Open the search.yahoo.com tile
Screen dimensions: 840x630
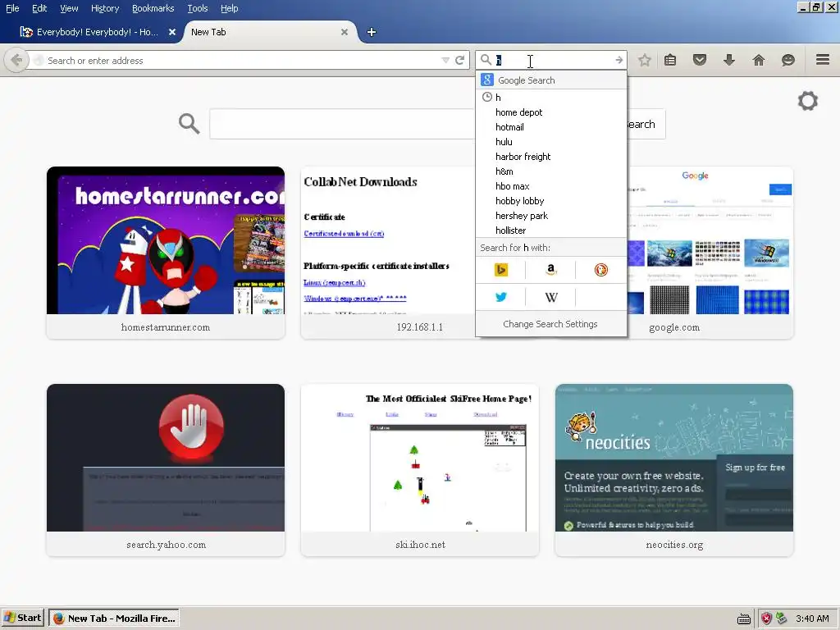[166, 470]
